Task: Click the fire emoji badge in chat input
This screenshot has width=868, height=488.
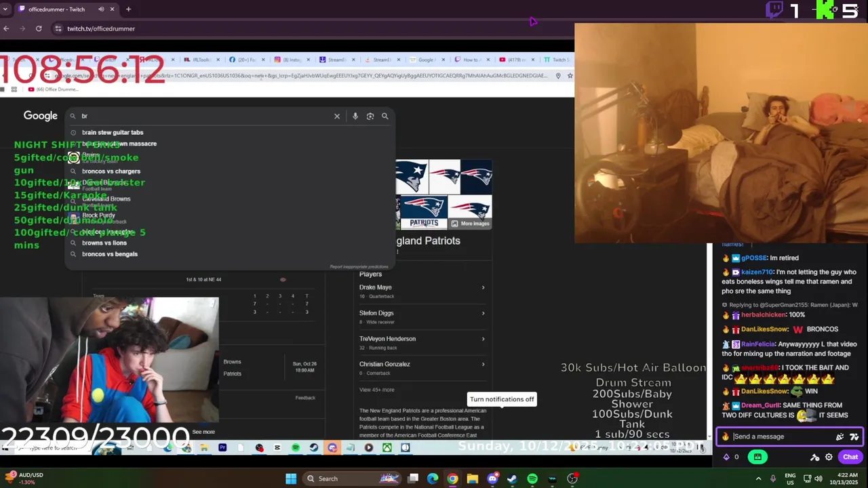Action: 726,436
